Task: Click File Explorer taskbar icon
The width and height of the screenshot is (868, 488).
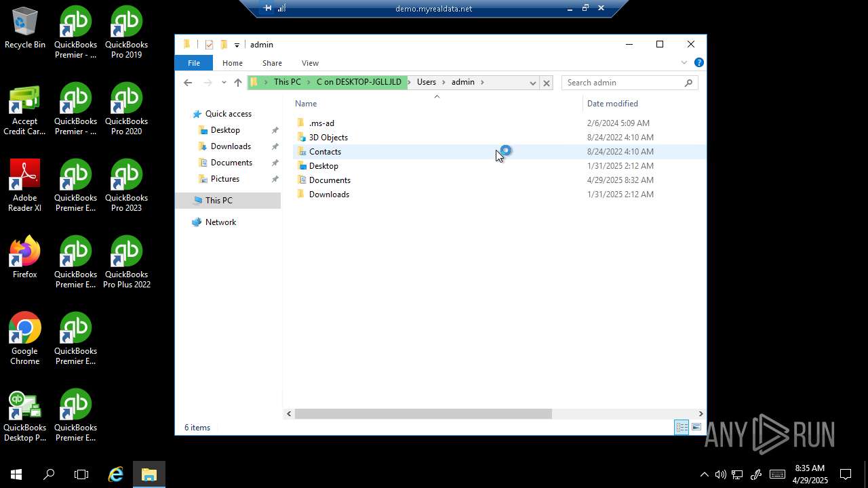Action: pos(149,474)
